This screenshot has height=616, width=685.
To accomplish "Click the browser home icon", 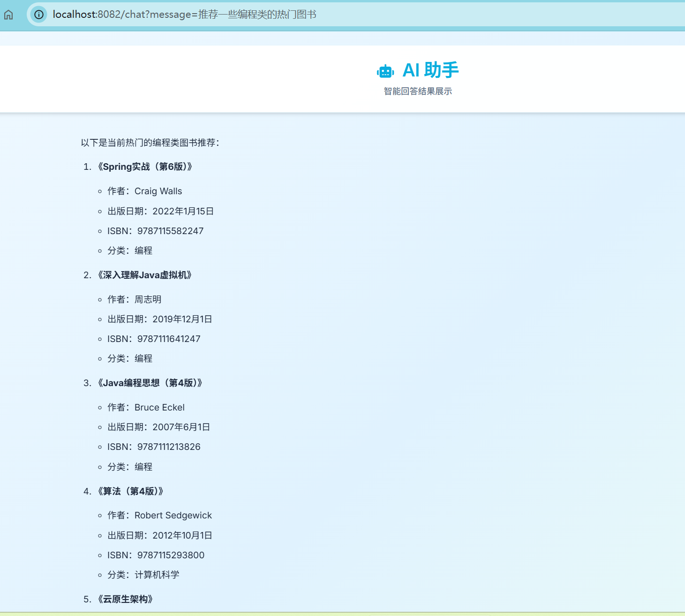I will click(8, 15).
